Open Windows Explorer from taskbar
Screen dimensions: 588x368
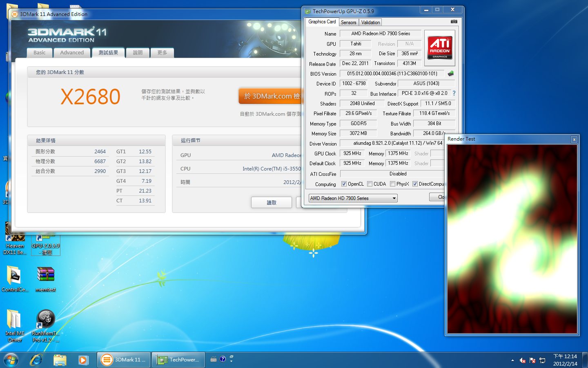coord(60,360)
